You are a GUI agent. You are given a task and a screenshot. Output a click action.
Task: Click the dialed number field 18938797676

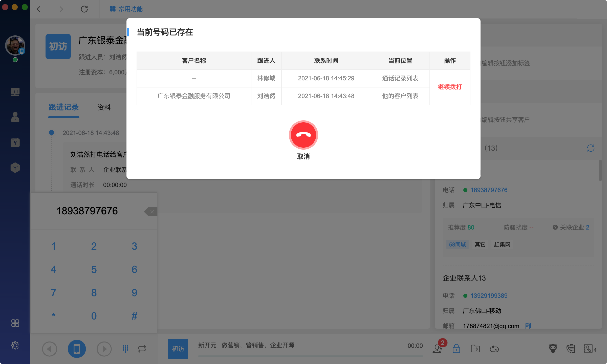(87, 211)
